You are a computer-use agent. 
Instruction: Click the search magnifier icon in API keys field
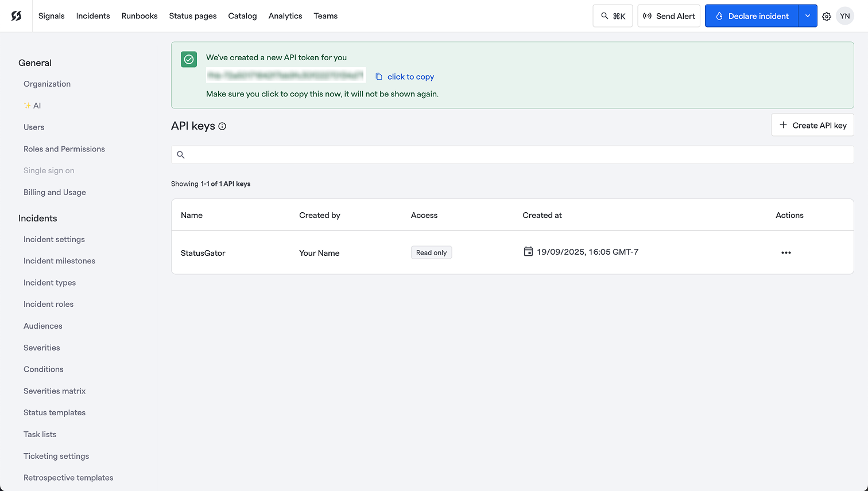tap(181, 155)
